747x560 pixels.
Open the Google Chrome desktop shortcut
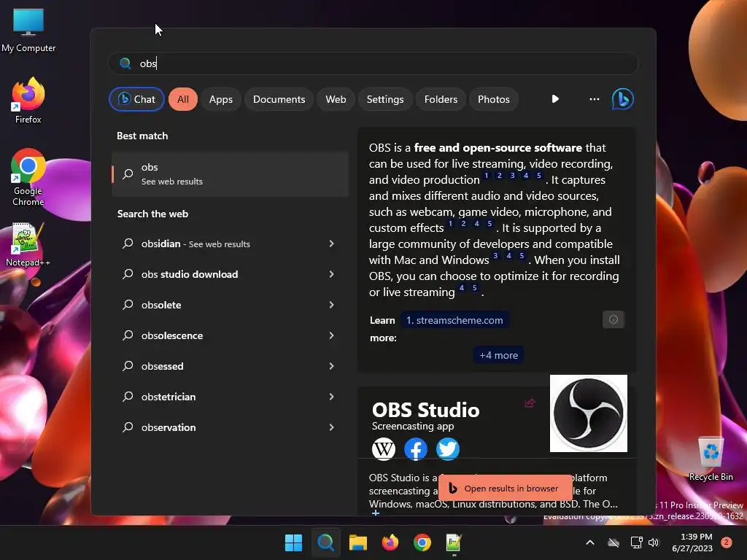(28, 177)
